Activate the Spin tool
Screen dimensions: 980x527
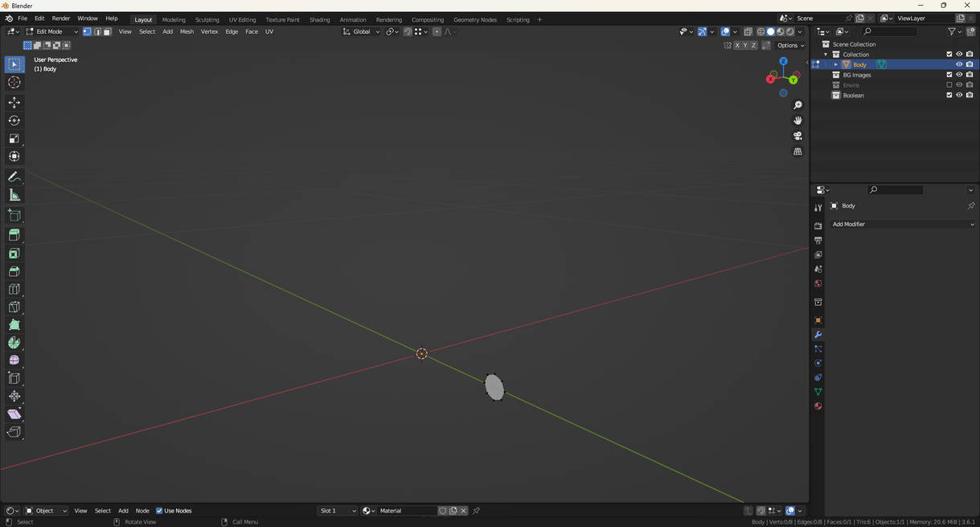14,343
